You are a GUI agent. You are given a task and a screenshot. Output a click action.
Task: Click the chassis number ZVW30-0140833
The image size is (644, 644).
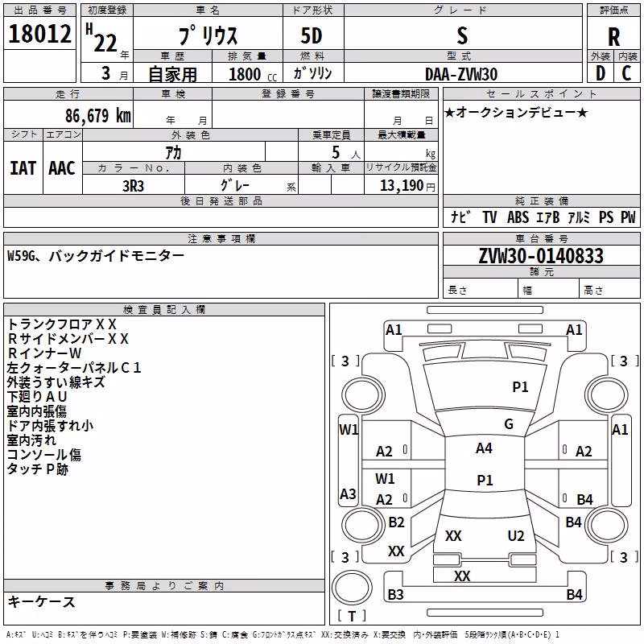541,256
